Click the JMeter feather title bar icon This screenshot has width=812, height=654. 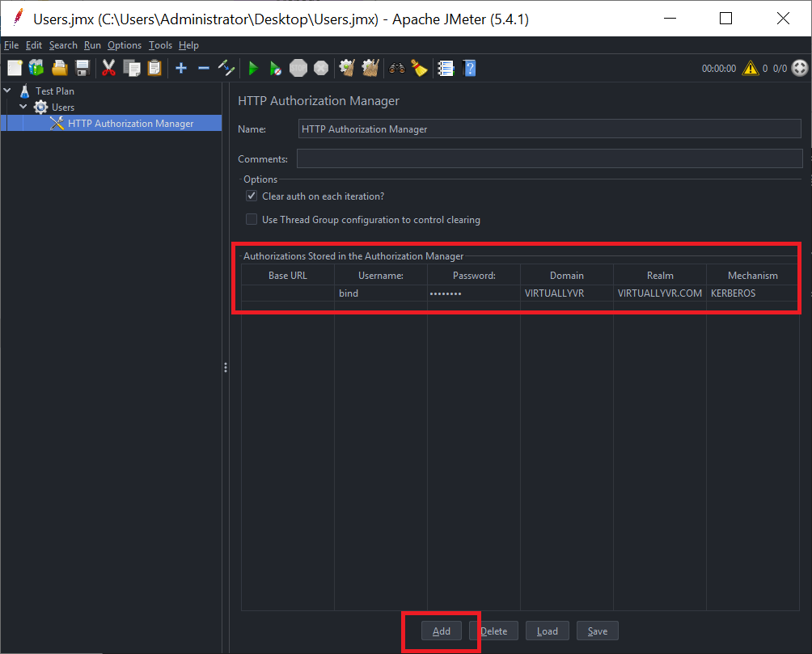click(18, 17)
